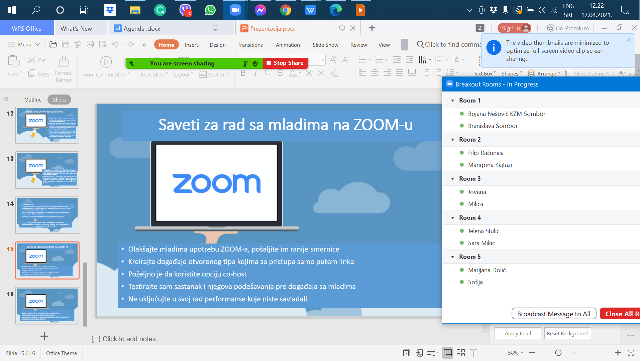
Task: Open the Dropbox taskbar icon
Action: (x=110, y=10)
